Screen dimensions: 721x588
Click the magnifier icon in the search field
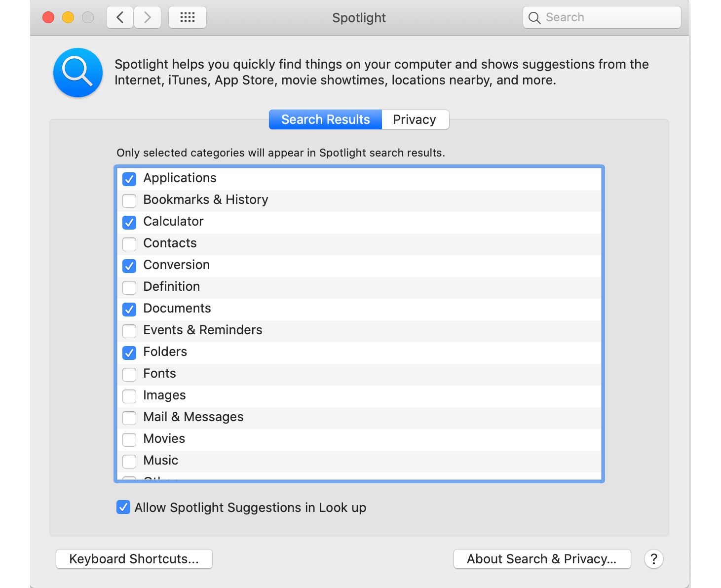click(x=534, y=18)
